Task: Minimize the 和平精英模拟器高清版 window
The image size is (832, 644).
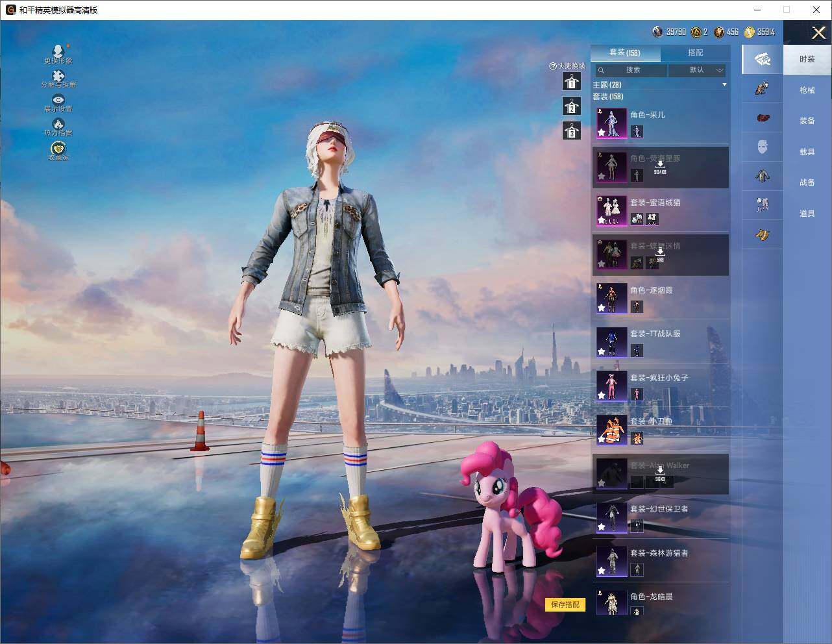Action: click(757, 10)
